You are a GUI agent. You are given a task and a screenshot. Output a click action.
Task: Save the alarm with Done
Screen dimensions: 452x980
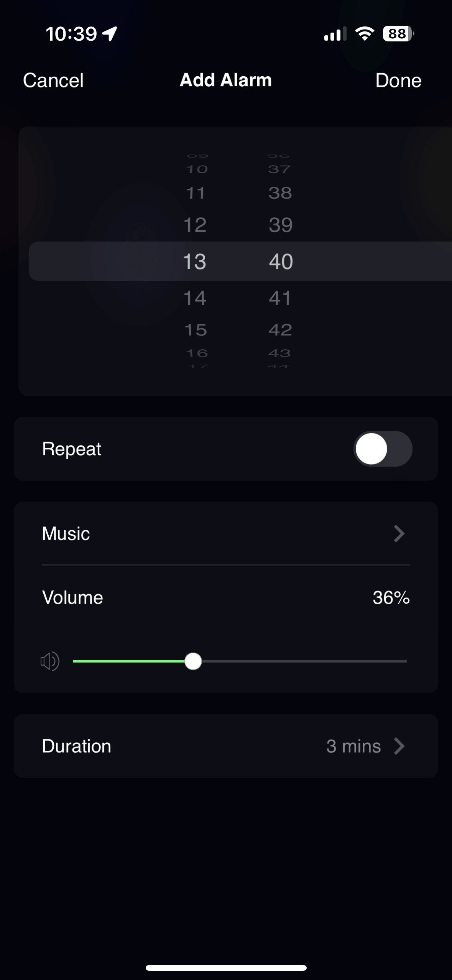[x=398, y=81]
